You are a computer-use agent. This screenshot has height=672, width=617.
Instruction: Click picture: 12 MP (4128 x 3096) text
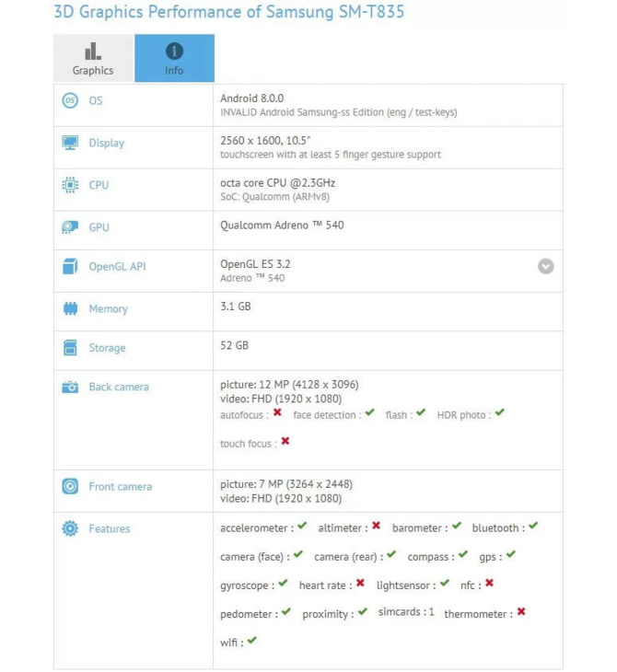(x=289, y=385)
